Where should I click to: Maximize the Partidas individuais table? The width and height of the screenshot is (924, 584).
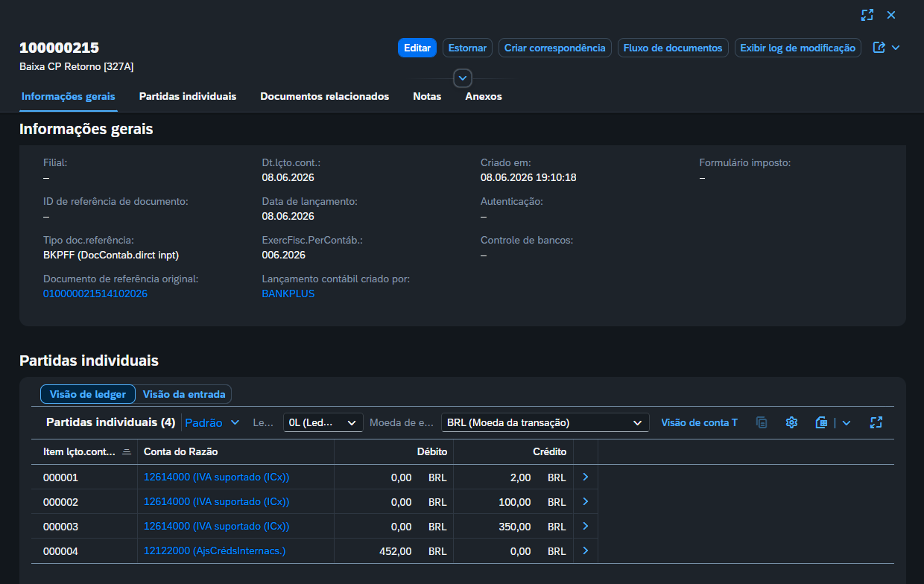[x=876, y=422]
